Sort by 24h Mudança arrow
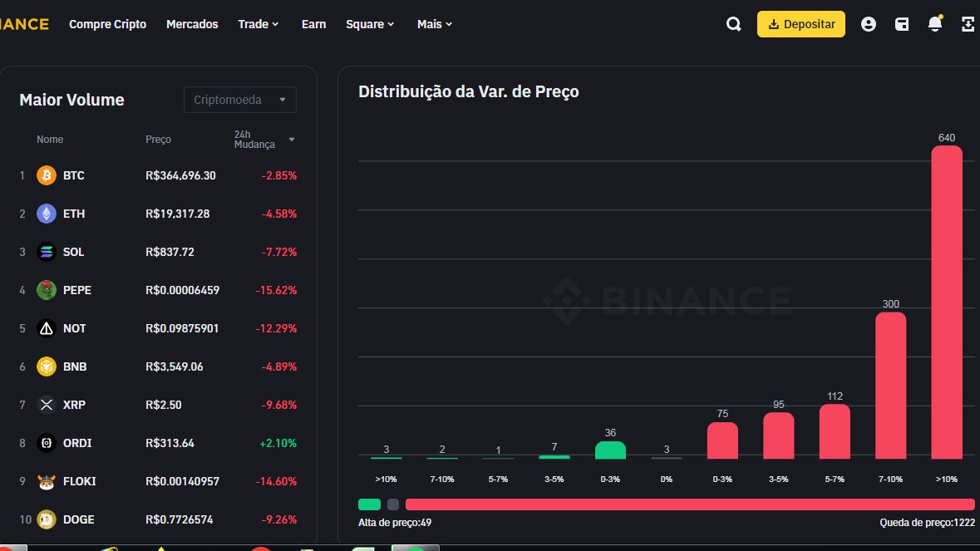The height and width of the screenshot is (551, 980). pos(291,140)
